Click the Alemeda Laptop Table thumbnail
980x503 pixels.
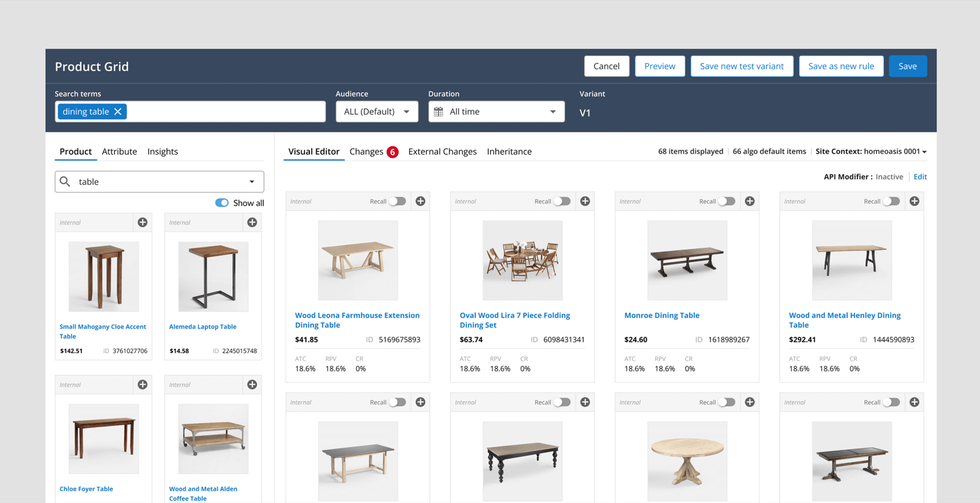pyautogui.click(x=213, y=276)
